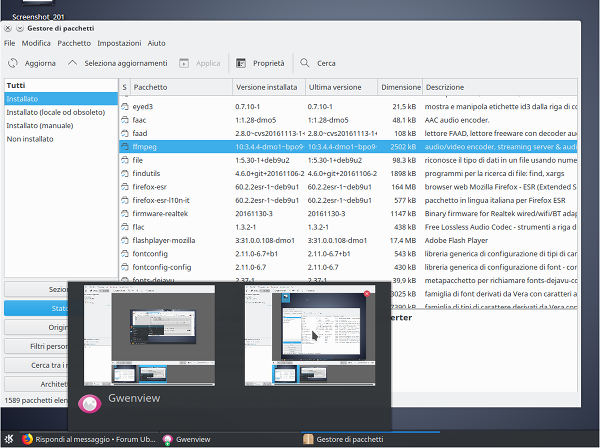Click second Gwenview window preview thumbnail
The height and width of the screenshot is (448, 600).
[x=310, y=335]
